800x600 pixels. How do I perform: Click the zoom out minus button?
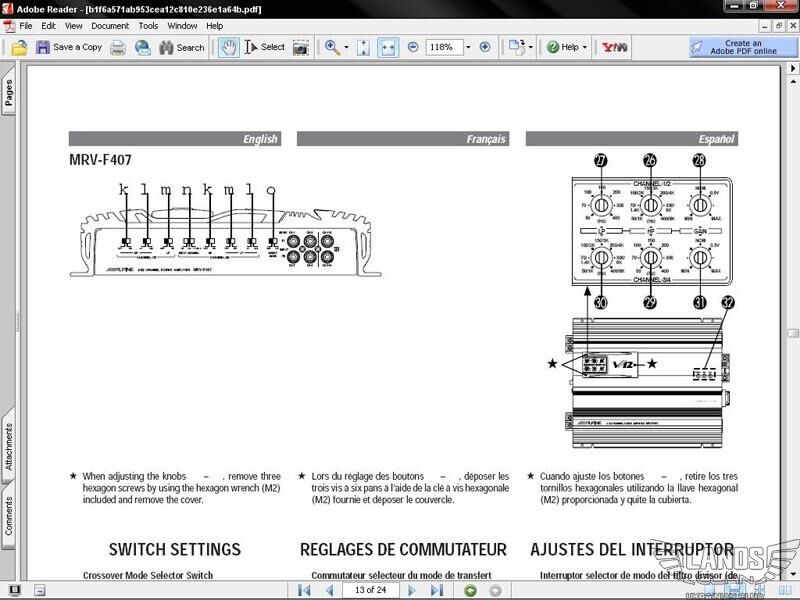pos(413,47)
